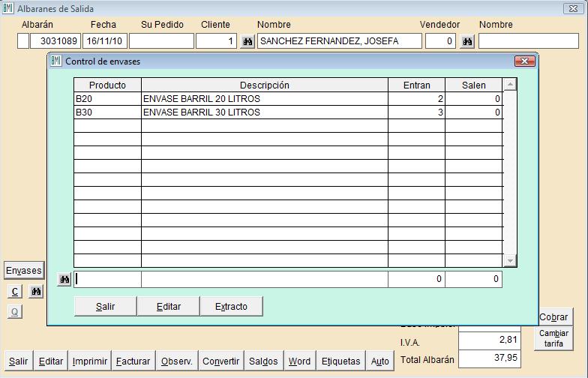Click the binoculars lookup icon beside Vendedor field
This screenshot has width=588, height=378.
tap(467, 41)
